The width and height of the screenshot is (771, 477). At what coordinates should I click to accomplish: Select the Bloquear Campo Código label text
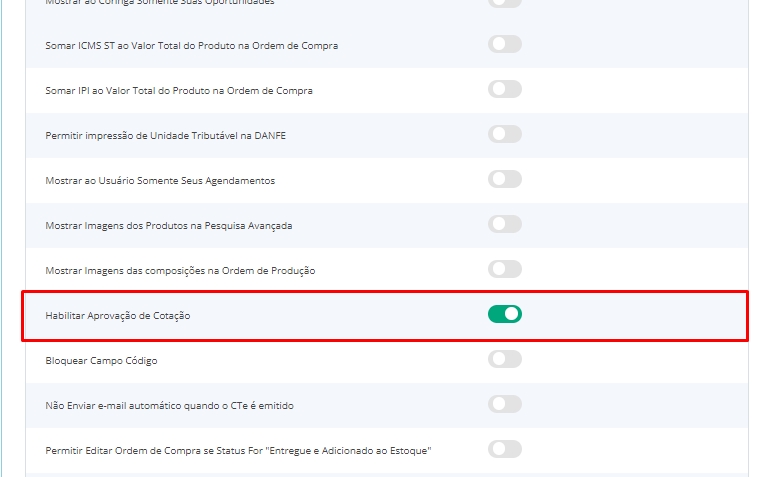pos(102,361)
